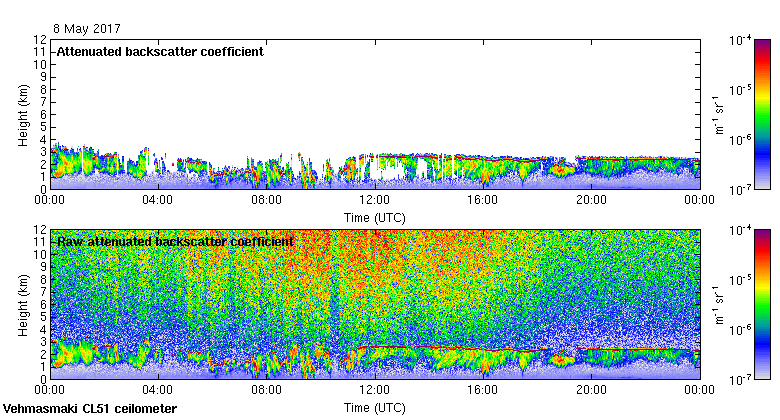Click the upper colorbar's top 10^-4 label
The width and height of the screenshot is (780, 420).
(x=740, y=40)
